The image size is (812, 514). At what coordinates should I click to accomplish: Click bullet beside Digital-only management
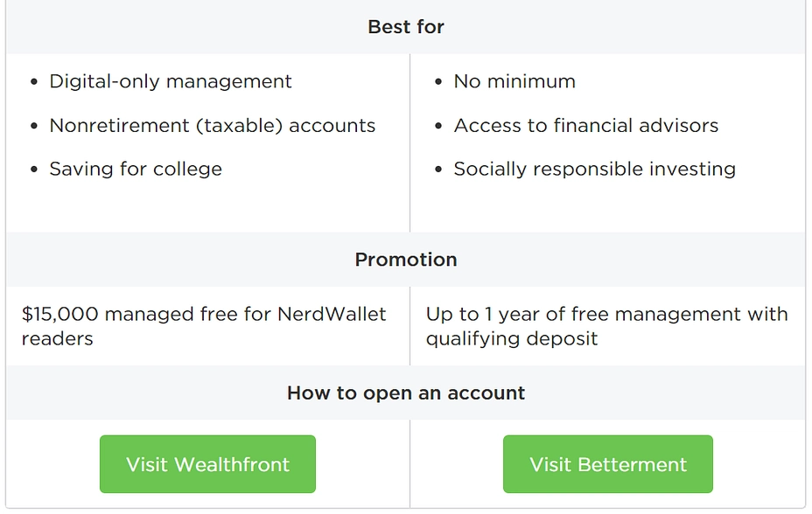[34, 81]
